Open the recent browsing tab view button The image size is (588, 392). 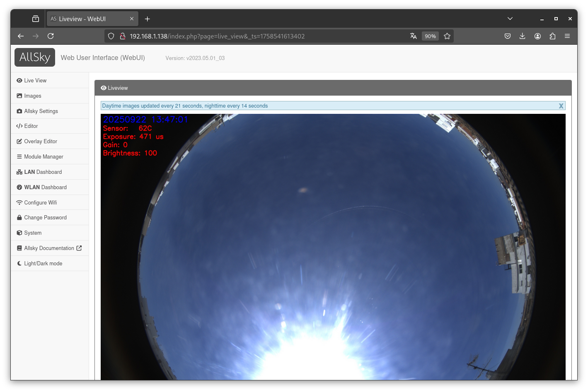click(36, 19)
